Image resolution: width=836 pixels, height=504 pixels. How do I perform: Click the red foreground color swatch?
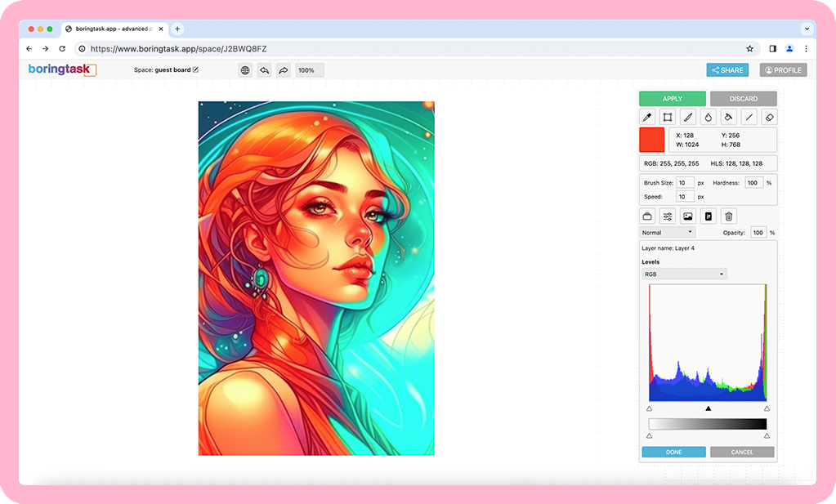point(651,140)
